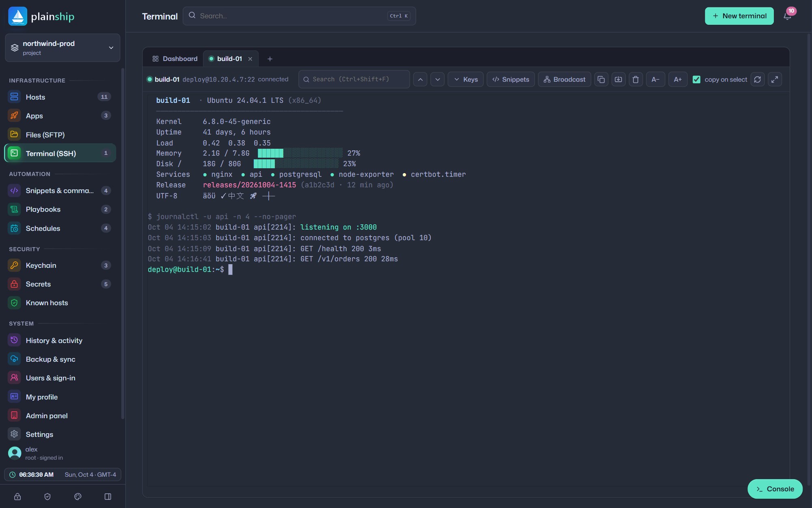Expand the terminal to fullscreen
Image resolution: width=812 pixels, height=508 pixels.
pos(775,79)
